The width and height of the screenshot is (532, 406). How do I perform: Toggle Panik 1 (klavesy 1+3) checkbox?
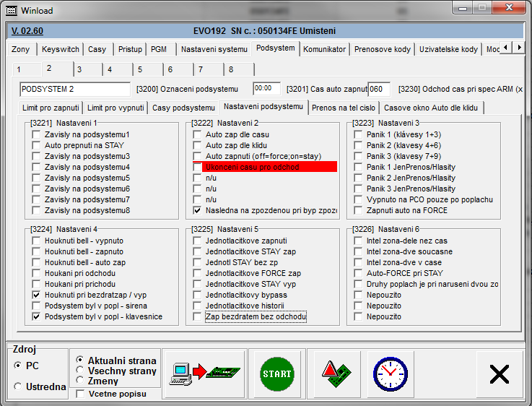pyautogui.click(x=359, y=134)
